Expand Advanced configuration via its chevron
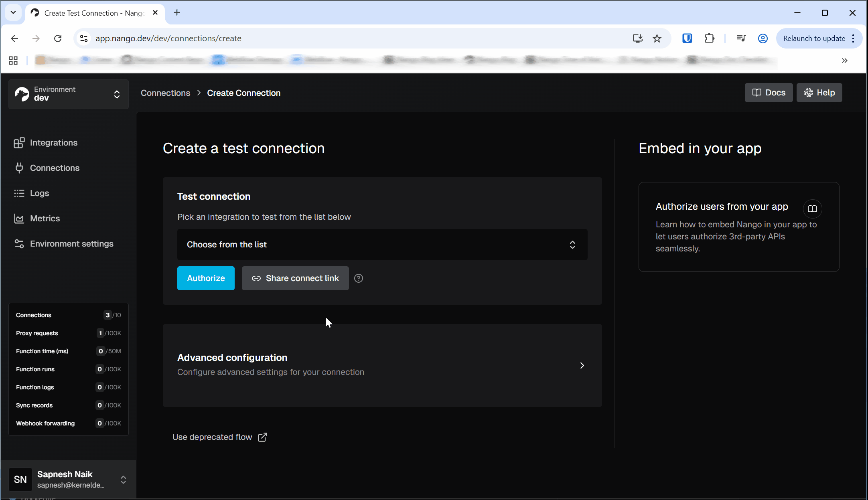Screen dimensions: 868x500 coord(582,365)
